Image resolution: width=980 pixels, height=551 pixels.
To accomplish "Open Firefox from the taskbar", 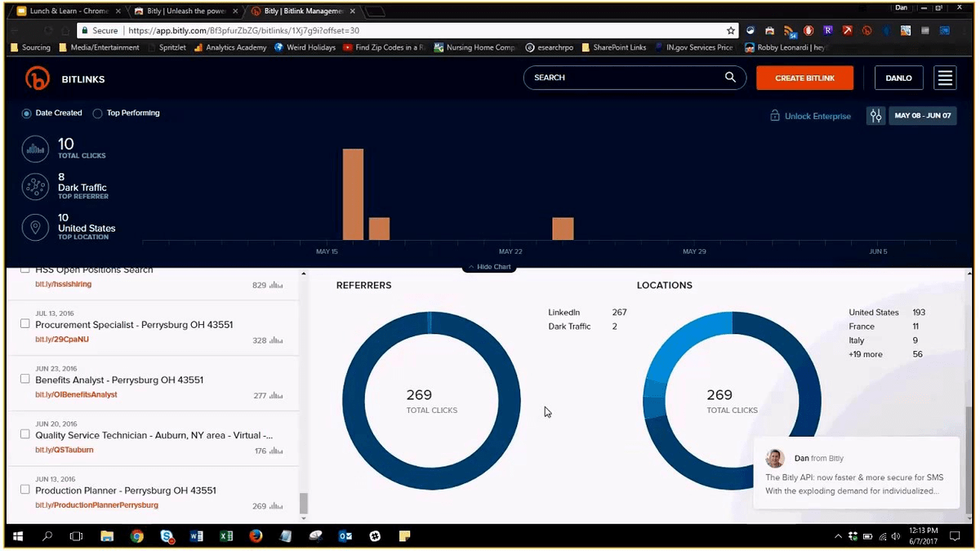I will (x=256, y=536).
